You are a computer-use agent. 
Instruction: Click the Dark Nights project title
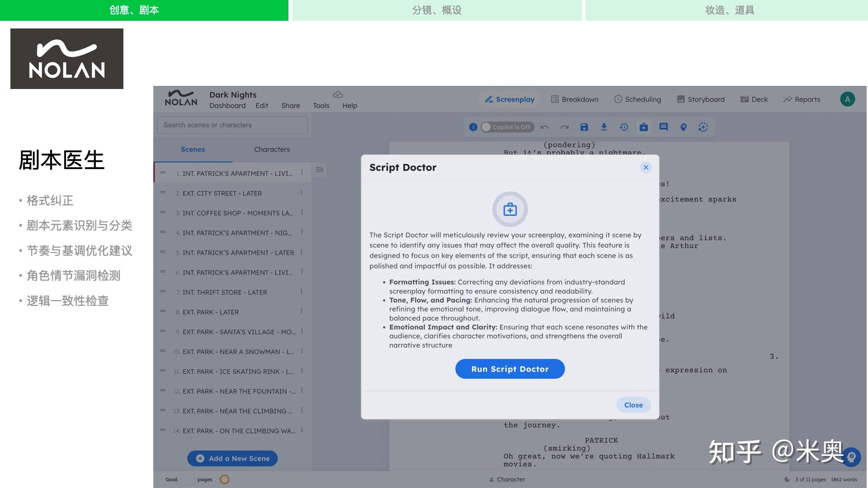(x=233, y=95)
